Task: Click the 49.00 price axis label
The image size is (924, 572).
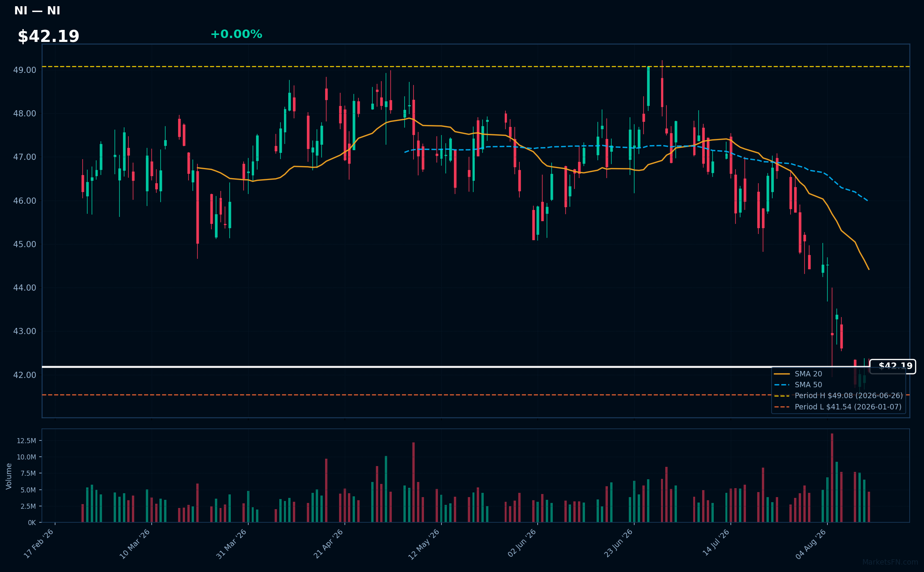Action: pos(24,70)
